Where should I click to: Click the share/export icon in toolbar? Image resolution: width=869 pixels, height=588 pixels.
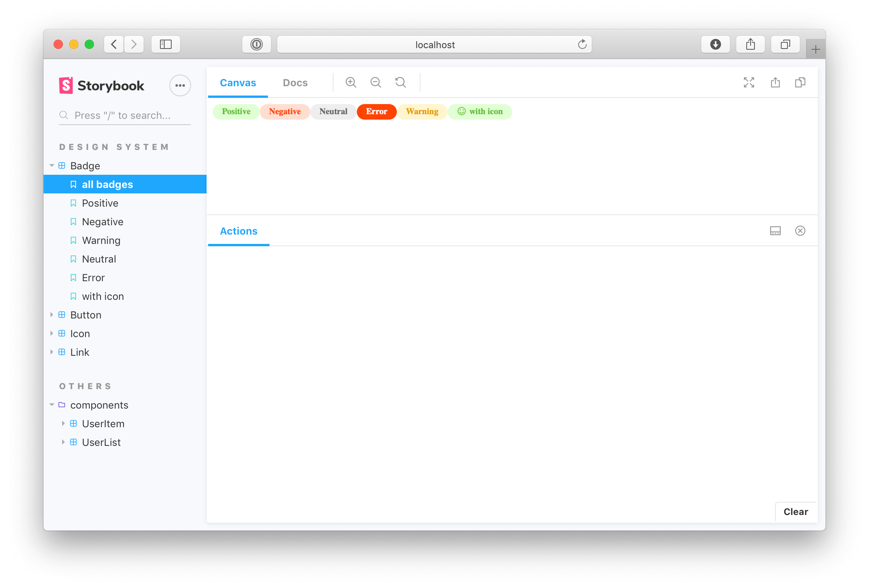point(775,82)
